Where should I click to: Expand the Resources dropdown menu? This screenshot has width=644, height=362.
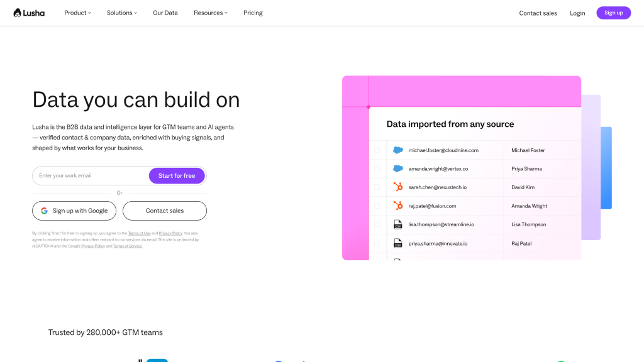pyautogui.click(x=211, y=13)
